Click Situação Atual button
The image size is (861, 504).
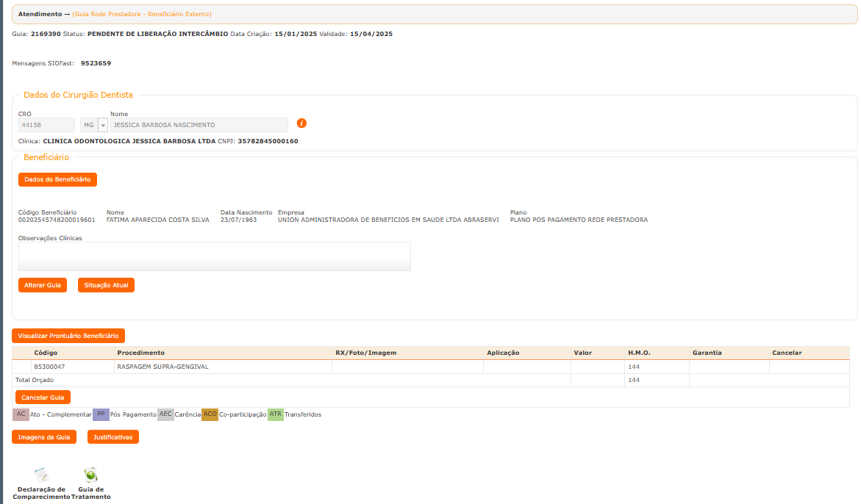(x=106, y=285)
